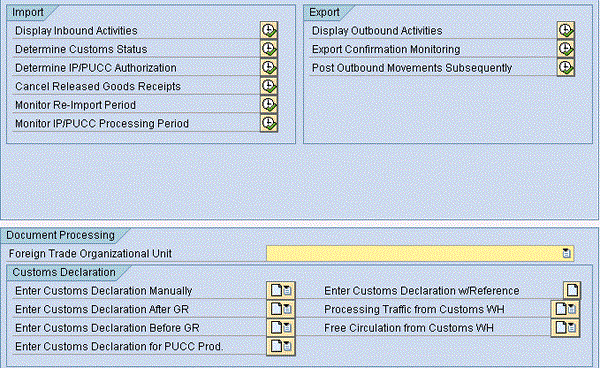Run Monitor IP/PUCC Processing Period icon
Screen dimensions: 600x368
[269, 123]
